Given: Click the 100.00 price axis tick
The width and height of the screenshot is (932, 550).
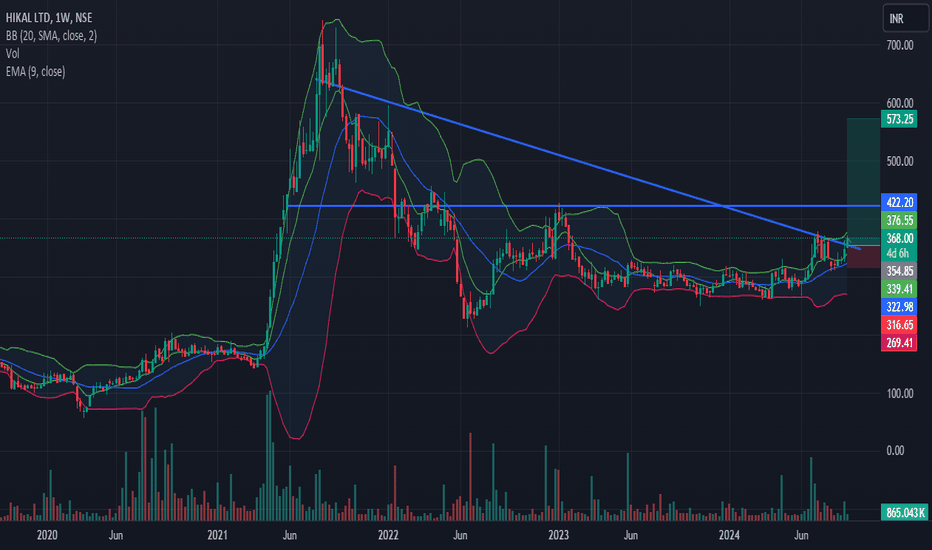Looking at the screenshot, I should point(899,393).
